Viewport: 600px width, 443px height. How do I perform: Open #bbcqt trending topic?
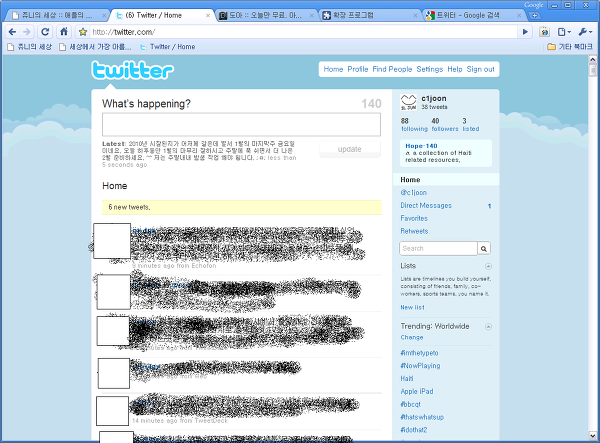(x=410, y=404)
